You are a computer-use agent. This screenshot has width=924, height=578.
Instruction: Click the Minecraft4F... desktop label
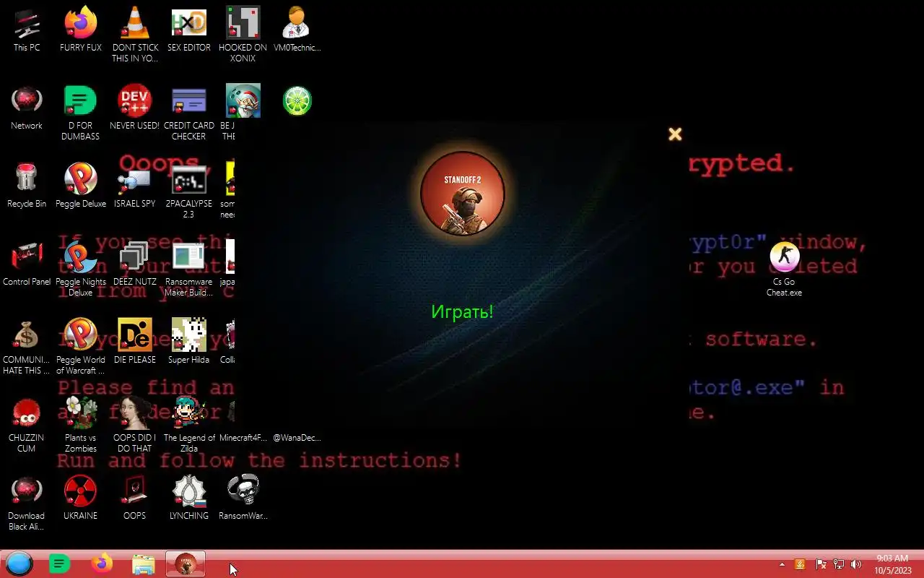click(x=243, y=438)
